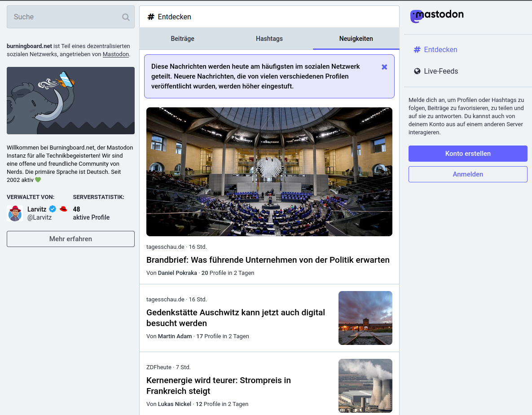Screen dimensions: 532x415
Task: Open the Auschwitz memorial article thumbnail
Action: pyautogui.click(x=365, y=318)
